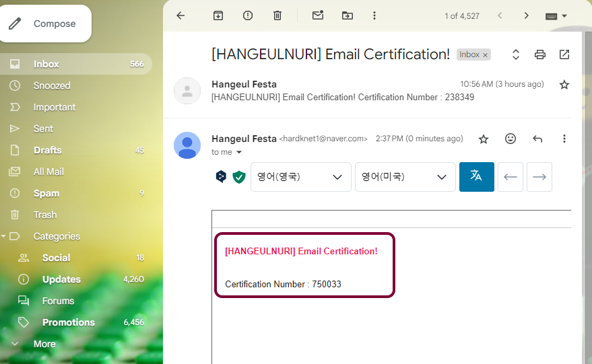This screenshot has width=592, height=364.
Task: Delete the conversation with trash icon
Action: point(277,15)
